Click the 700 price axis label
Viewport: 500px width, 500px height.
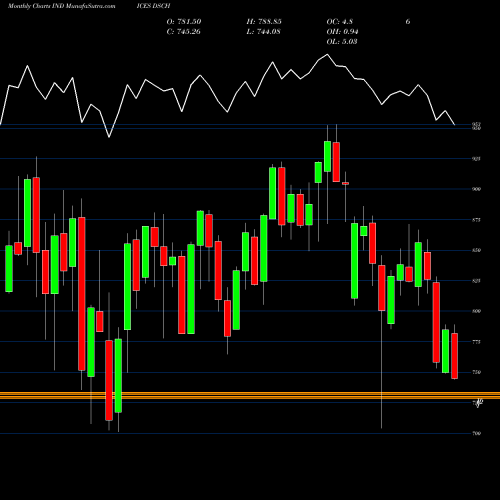[476, 433]
